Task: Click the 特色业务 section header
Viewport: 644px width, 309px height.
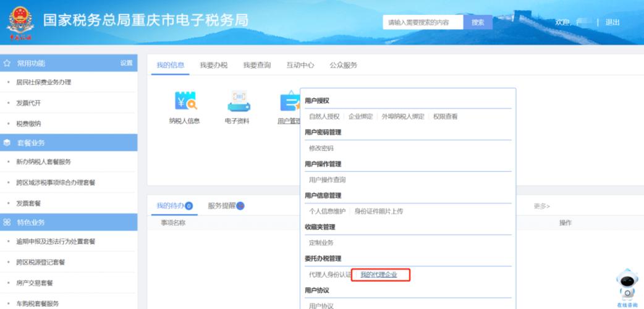Action: click(69, 222)
